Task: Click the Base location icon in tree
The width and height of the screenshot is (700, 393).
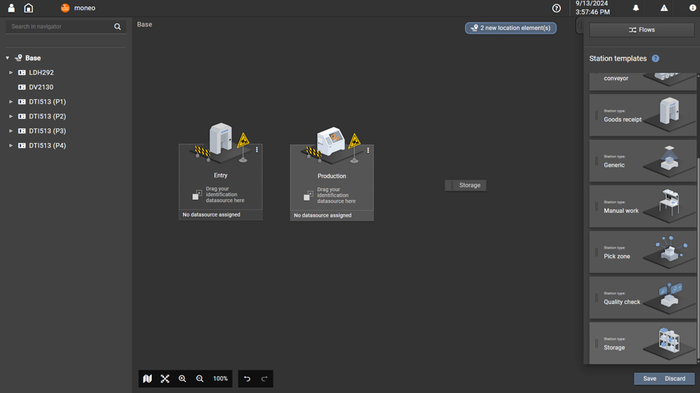Action: click(x=18, y=58)
